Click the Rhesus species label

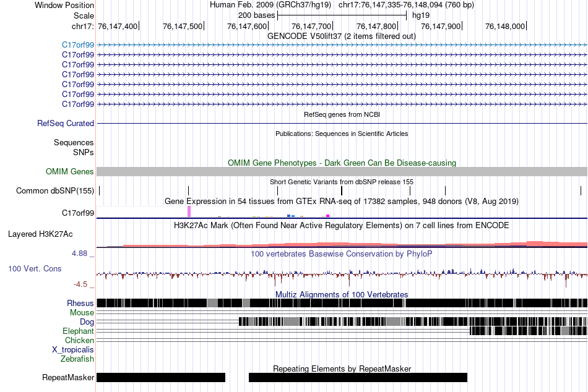(80, 303)
